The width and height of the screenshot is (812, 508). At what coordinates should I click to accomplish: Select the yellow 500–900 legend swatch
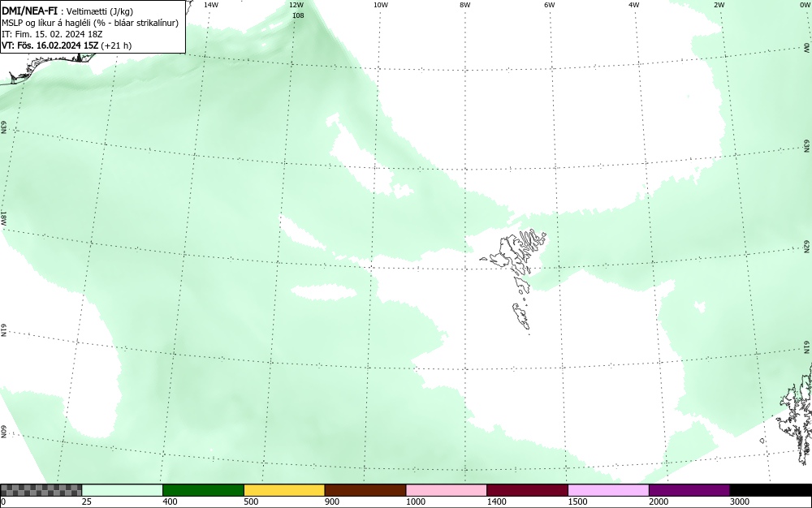284,490
